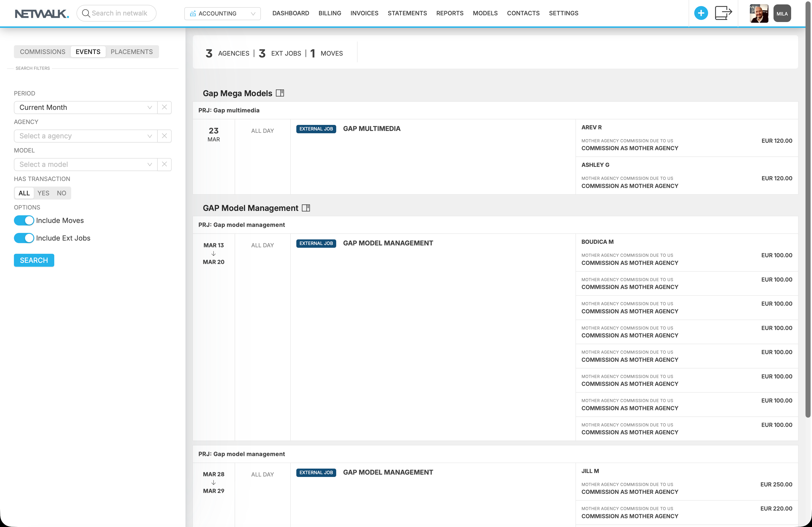Viewport: 812px width, 527px height.
Task: Open Gap Mega Models statement icon
Action: point(280,93)
